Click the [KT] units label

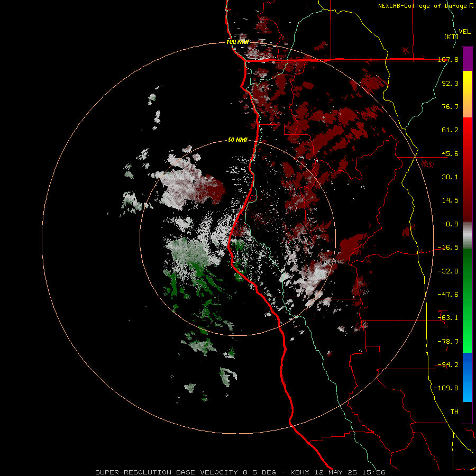(451, 36)
